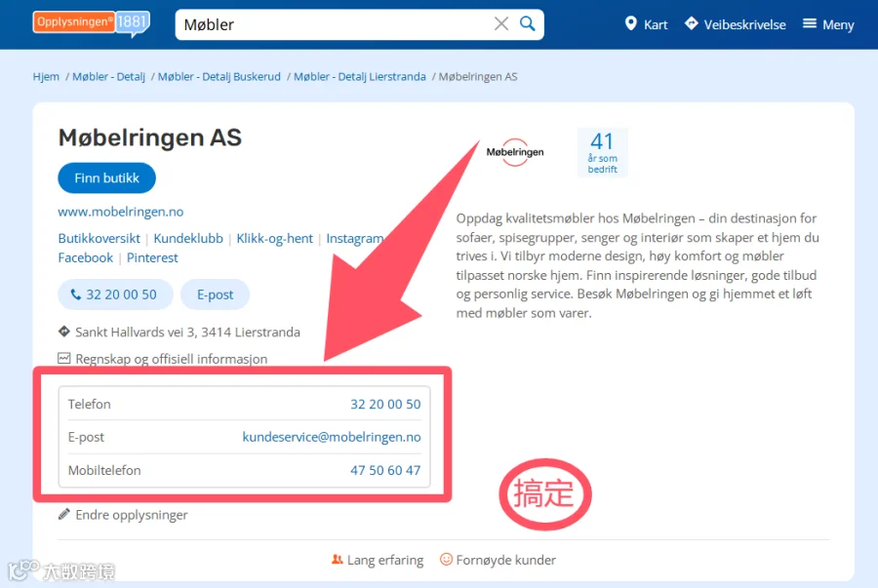This screenshot has width=878, height=588.
Task: Click Telefon number 32 20 00 50 in table
Action: pos(385,404)
